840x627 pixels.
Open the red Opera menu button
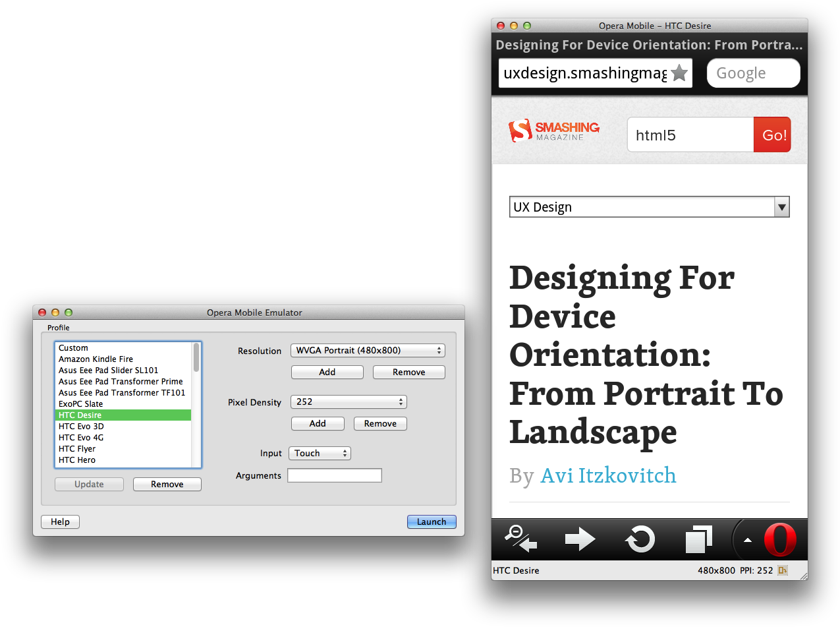pyautogui.click(x=780, y=539)
